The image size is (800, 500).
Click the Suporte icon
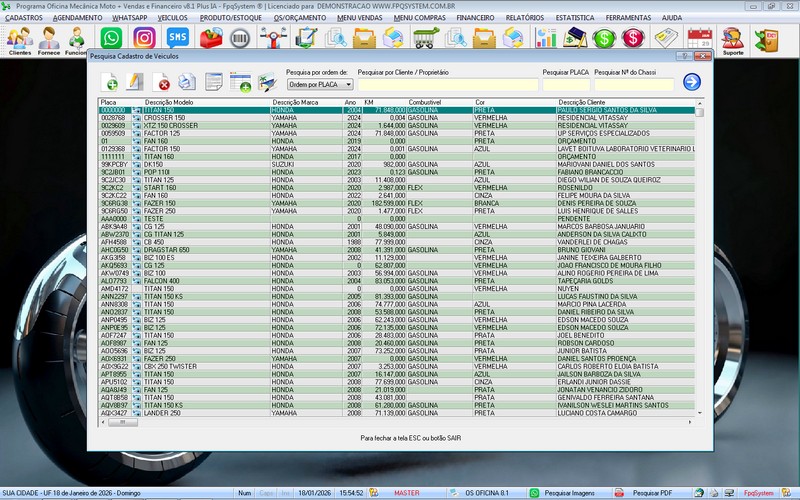733,40
